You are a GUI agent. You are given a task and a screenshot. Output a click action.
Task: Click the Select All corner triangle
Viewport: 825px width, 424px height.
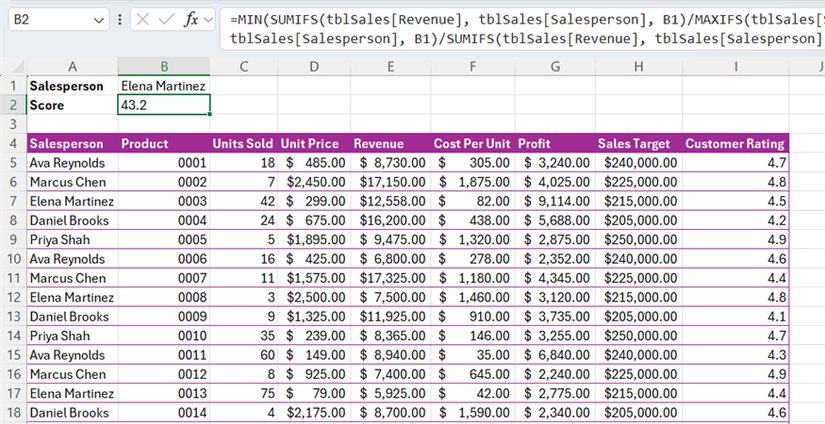(16, 67)
